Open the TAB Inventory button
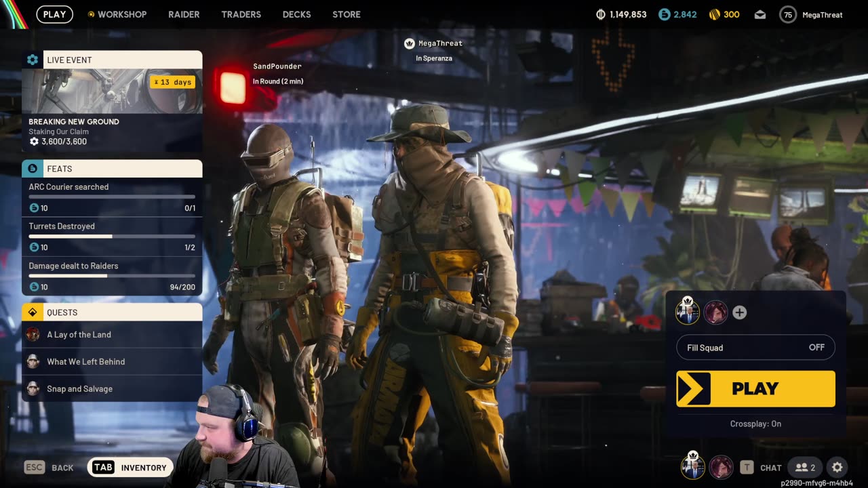Viewport: 868px width, 488px height. click(130, 468)
